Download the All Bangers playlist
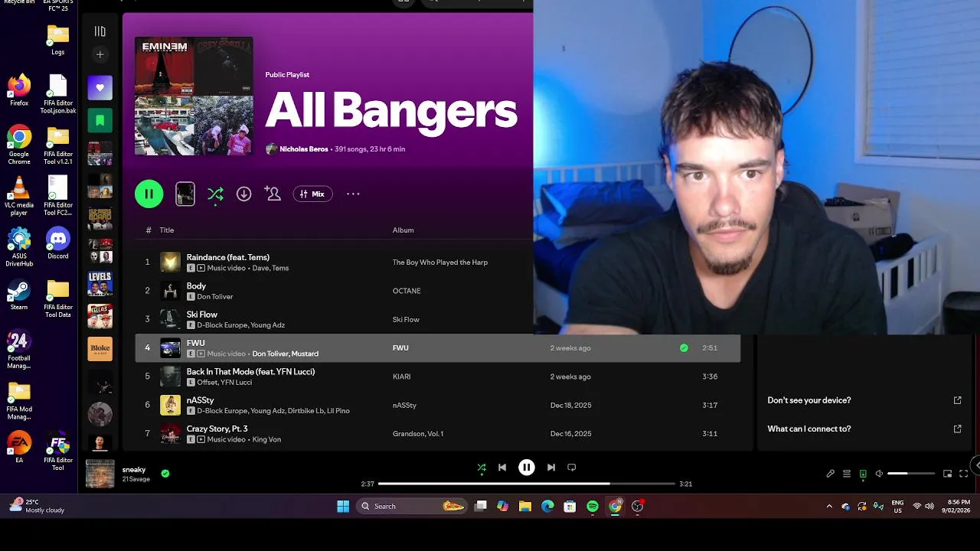This screenshot has height=551, width=980. pyautogui.click(x=243, y=194)
